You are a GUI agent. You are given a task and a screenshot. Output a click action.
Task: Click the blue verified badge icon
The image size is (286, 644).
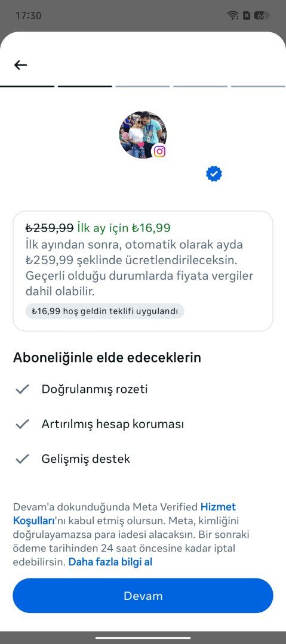click(214, 174)
